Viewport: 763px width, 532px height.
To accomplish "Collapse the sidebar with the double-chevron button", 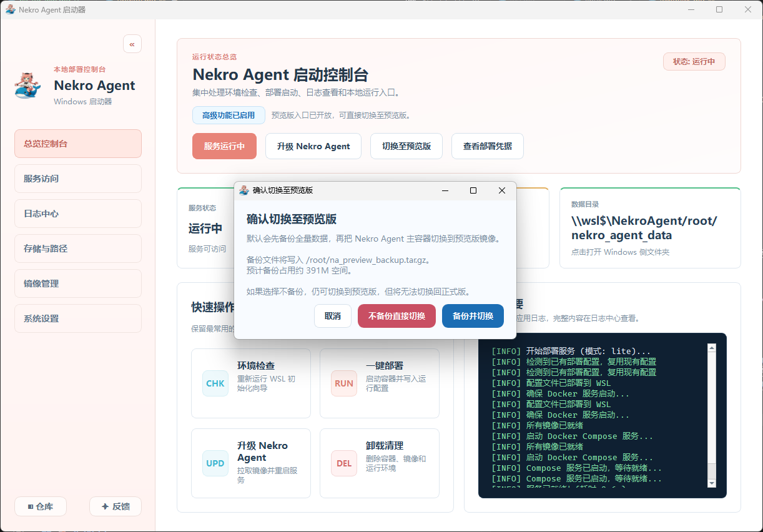I will [132, 44].
